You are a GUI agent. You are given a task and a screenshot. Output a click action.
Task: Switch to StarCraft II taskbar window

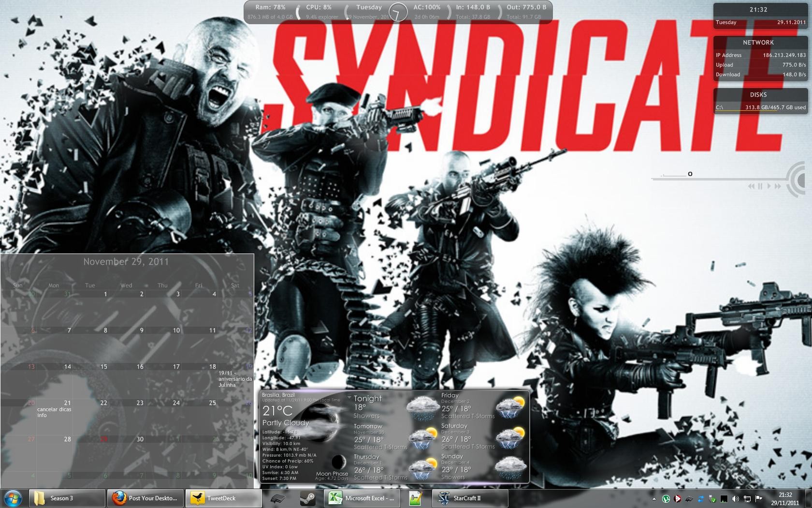pyautogui.click(x=470, y=498)
